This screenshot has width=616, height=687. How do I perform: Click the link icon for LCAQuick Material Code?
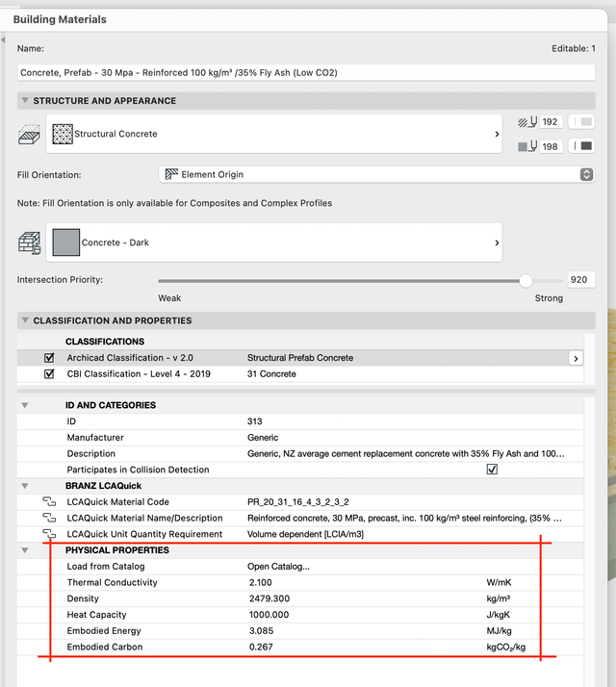tap(49, 501)
